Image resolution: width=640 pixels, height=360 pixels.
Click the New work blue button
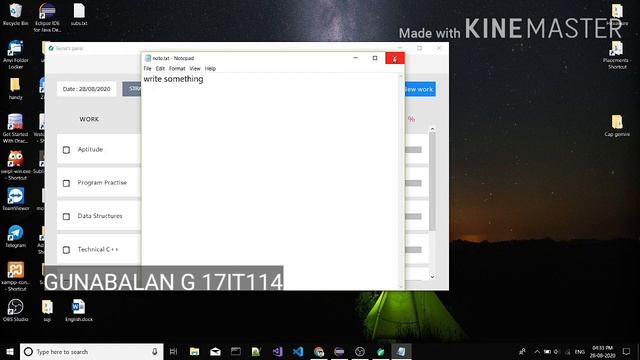420,89
